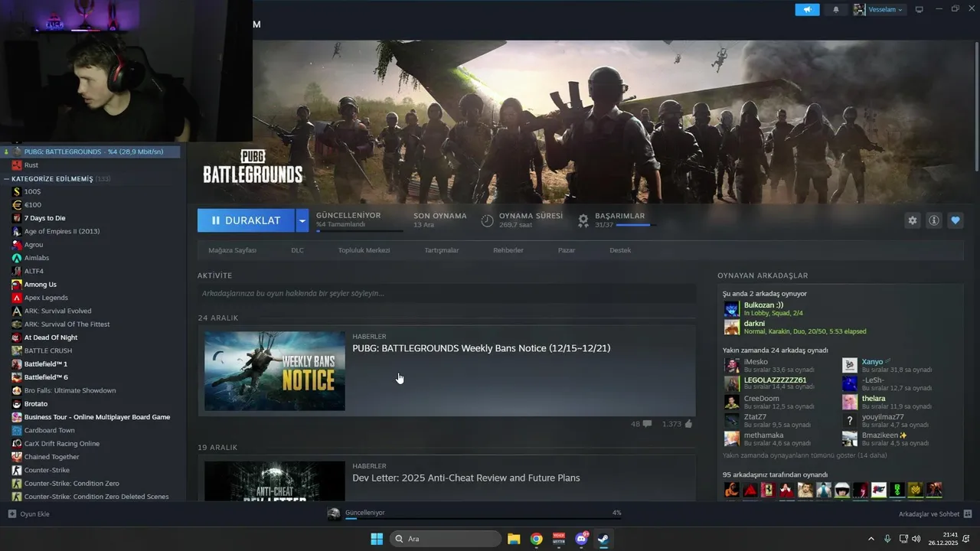Open File Explorer from taskbar
The height and width of the screenshot is (551, 980).
click(514, 539)
